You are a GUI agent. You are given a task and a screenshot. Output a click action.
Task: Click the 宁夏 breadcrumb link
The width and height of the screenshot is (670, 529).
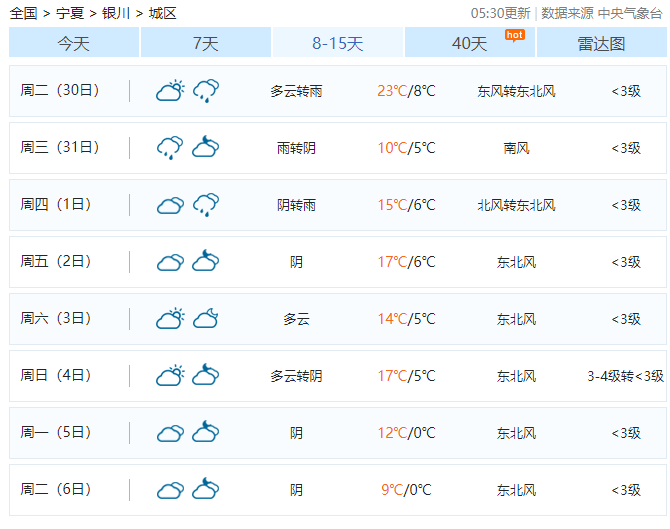(70, 13)
